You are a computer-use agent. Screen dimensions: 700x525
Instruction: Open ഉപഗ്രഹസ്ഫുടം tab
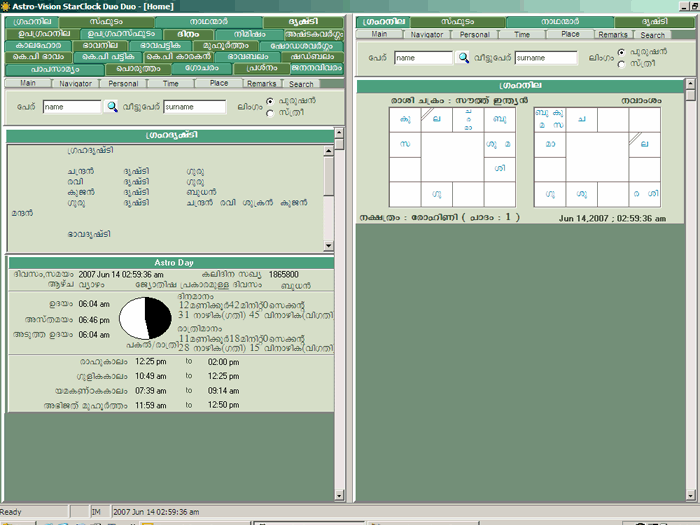point(121,34)
